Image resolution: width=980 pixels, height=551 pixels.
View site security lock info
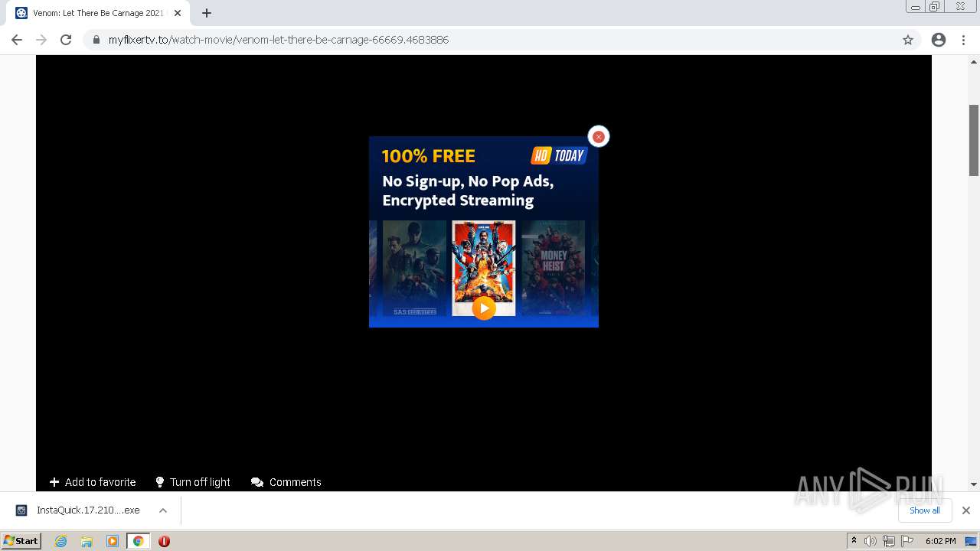pos(96,40)
